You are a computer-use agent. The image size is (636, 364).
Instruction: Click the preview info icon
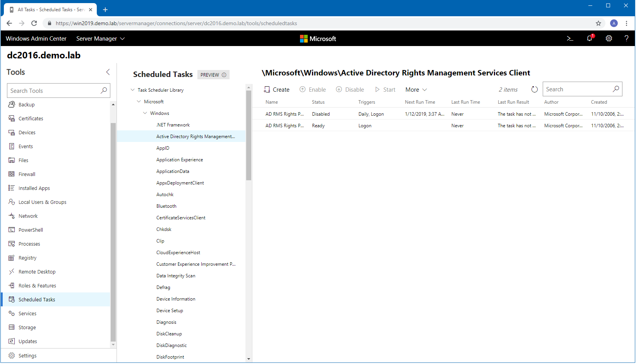pyautogui.click(x=224, y=75)
